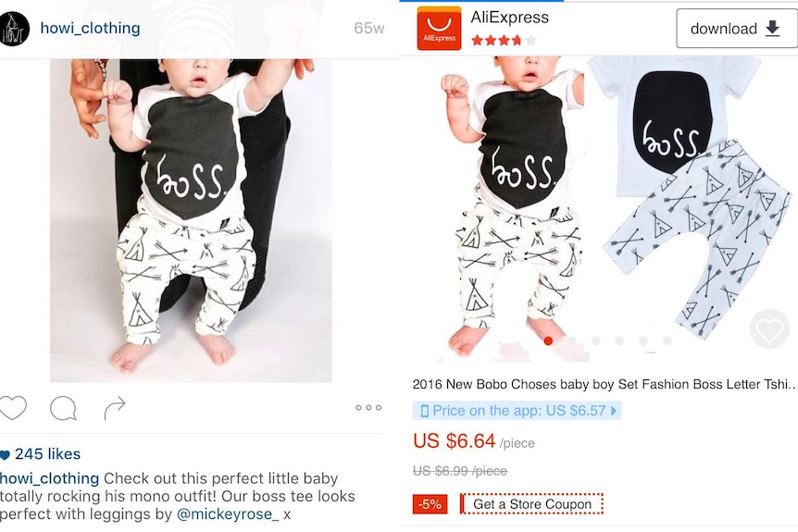Like the howi_clothing post with the heart icon
The height and width of the screenshot is (532, 798).
[13, 407]
